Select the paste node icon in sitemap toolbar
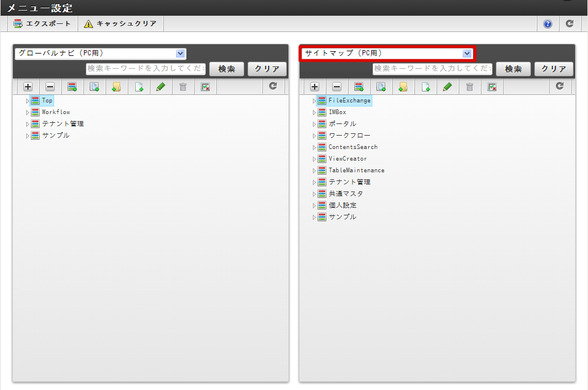The height and width of the screenshot is (390, 588). point(381,86)
